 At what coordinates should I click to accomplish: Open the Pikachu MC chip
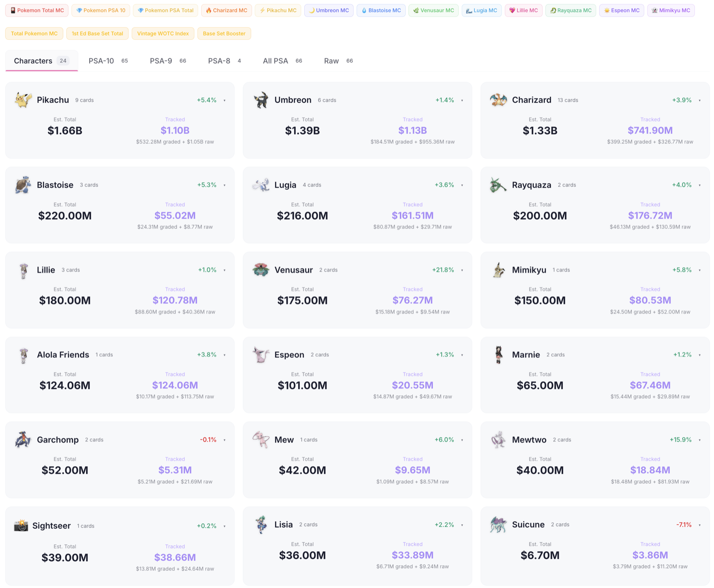[278, 10]
